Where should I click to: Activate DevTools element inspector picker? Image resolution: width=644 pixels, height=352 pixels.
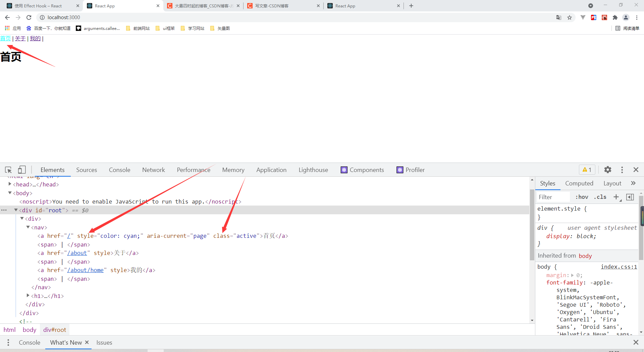pos(8,170)
